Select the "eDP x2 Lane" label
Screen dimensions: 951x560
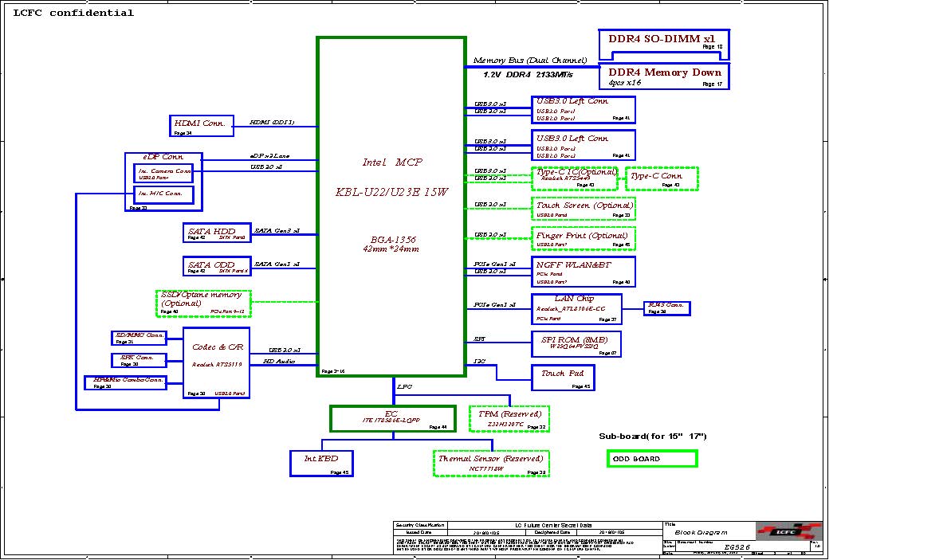pyautogui.click(x=269, y=156)
